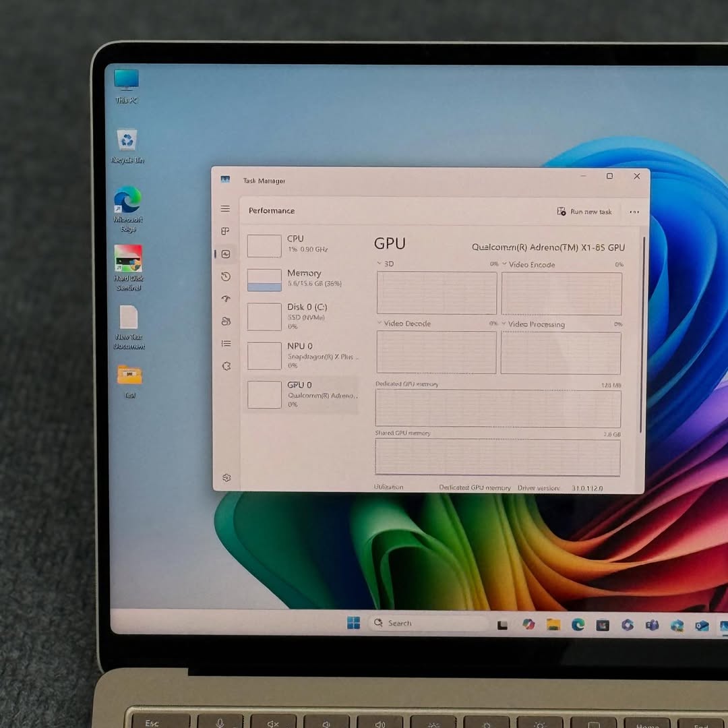Open Task Manager Settings gear icon

(226, 477)
